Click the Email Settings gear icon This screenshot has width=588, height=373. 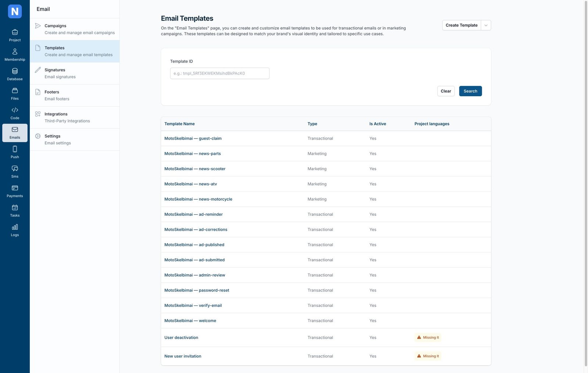tap(38, 136)
